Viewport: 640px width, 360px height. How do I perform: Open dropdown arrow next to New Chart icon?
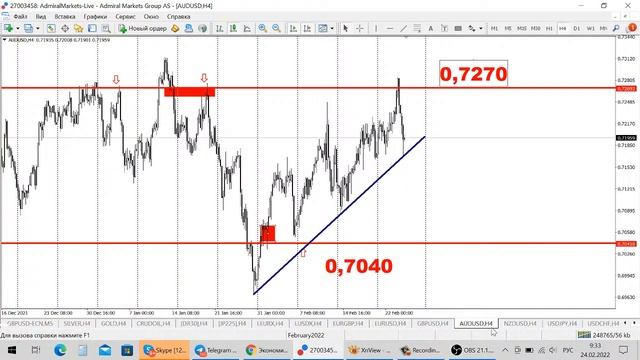(x=17, y=28)
